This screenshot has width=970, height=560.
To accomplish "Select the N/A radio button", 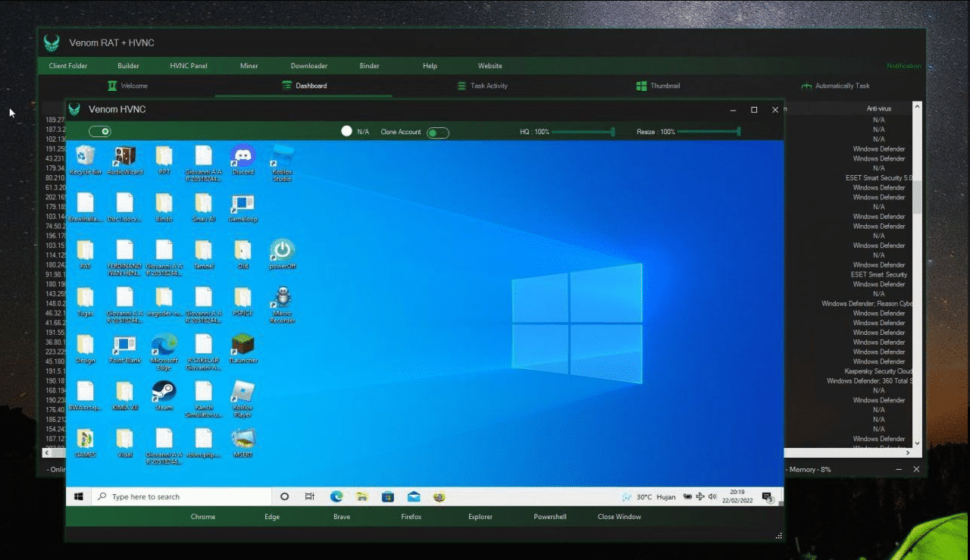I will point(346,131).
